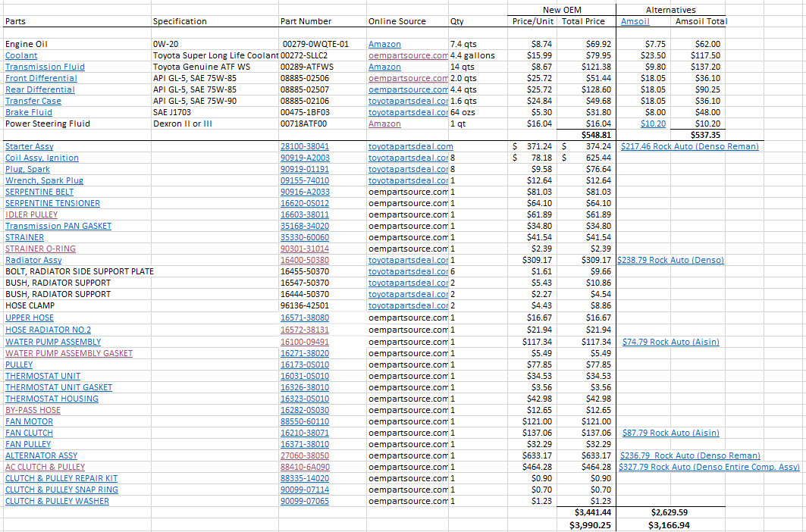Open part number 28100-38041 link
The image size is (806, 532).
tap(305, 146)
